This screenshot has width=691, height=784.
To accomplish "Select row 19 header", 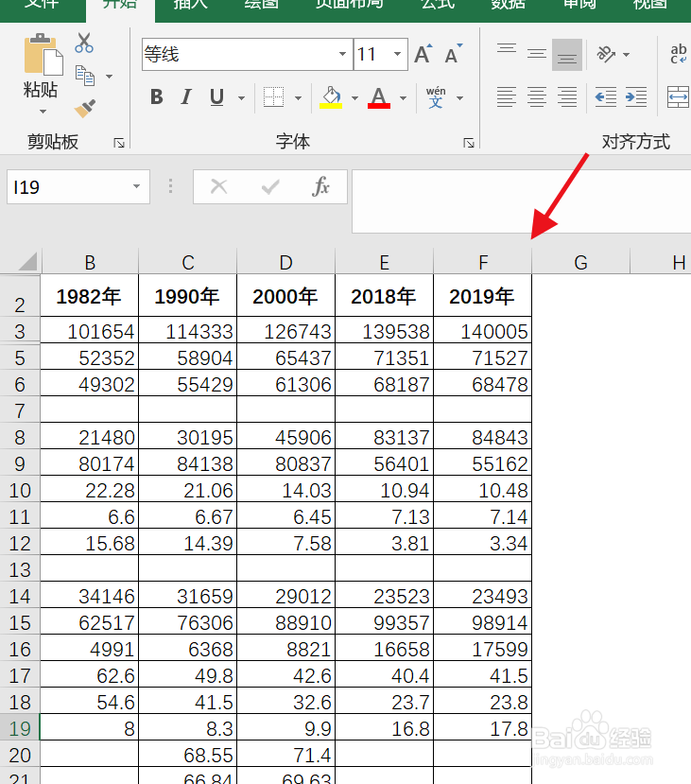I will (x=20, y=728).
